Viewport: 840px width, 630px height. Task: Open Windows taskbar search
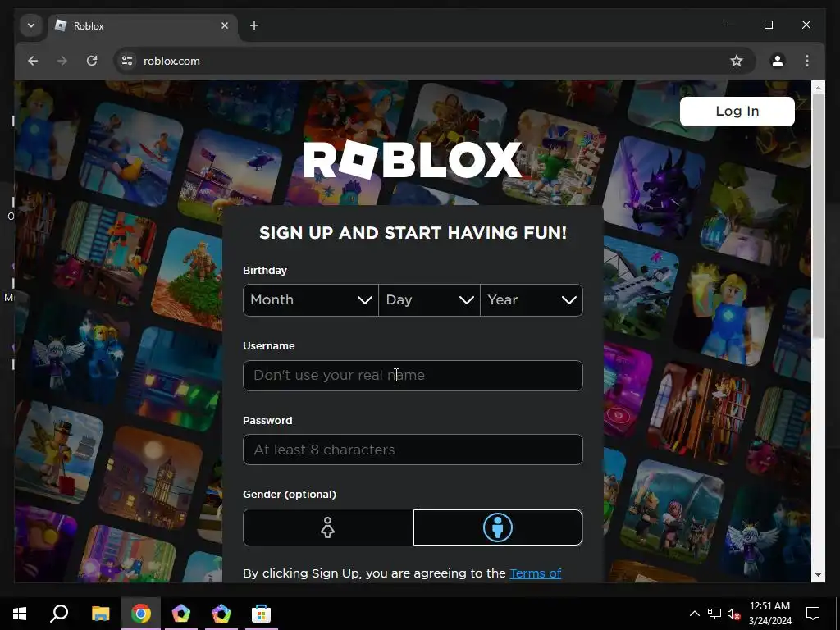coord(59,614)
